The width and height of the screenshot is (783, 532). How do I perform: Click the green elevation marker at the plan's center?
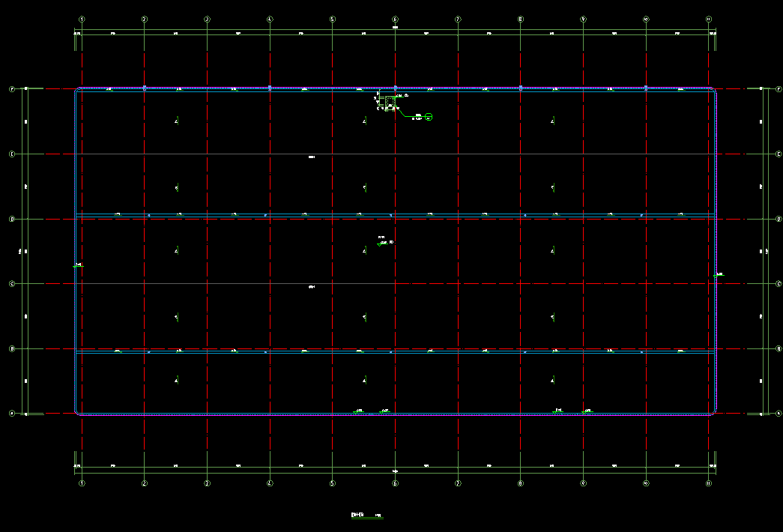point(381,244)
